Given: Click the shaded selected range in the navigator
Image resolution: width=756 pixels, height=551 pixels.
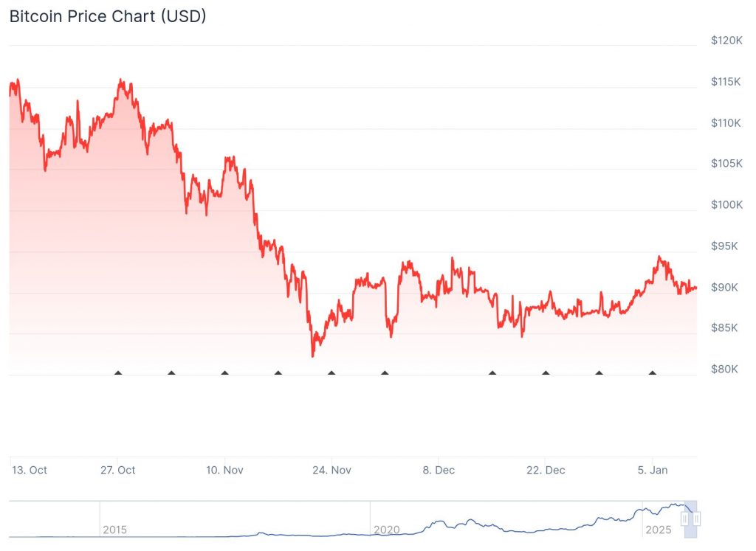Looking at the screenshot, I should pyautogui.click(x=691, y=509).
